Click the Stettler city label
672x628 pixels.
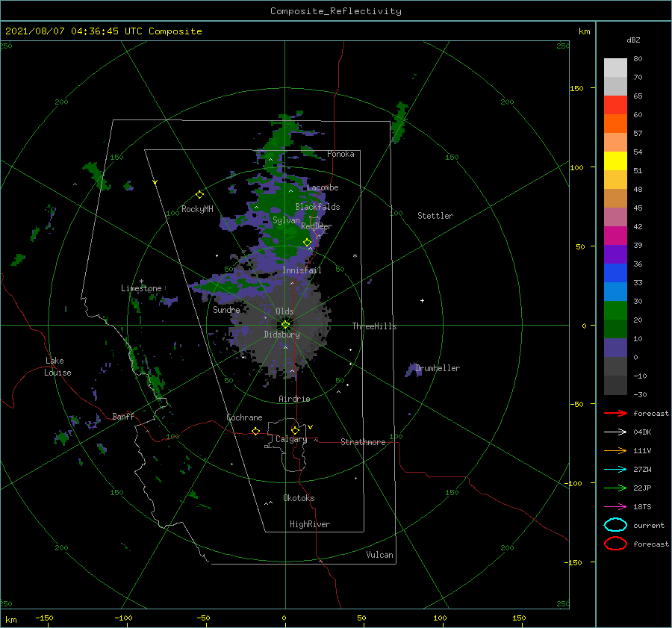[x=435, y=216]
